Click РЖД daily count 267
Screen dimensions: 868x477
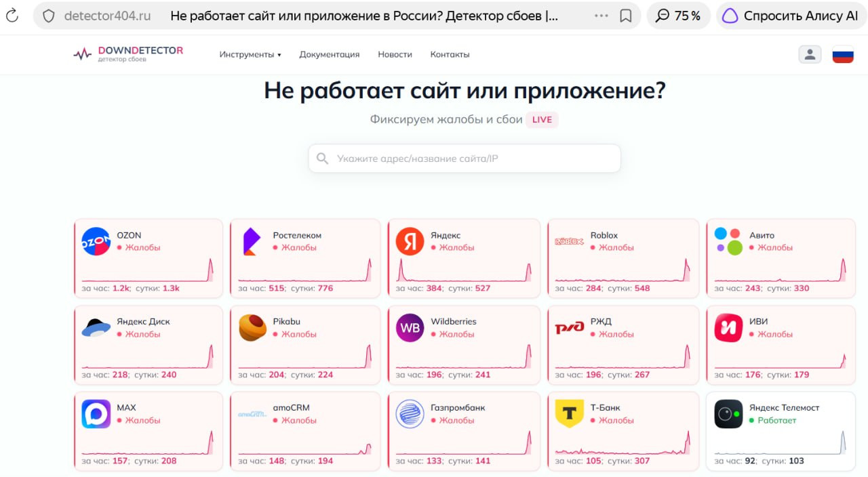point(642,375)
